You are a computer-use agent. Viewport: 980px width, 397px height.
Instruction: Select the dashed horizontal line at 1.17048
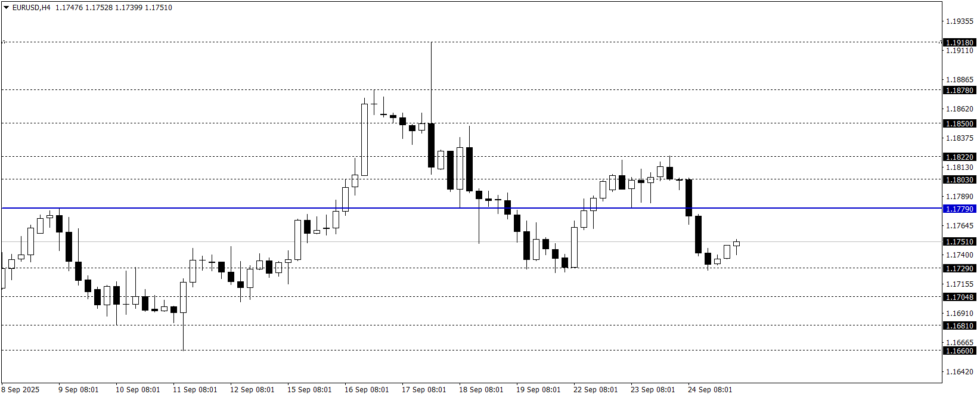pyautogui.click(x=472, y=297)
